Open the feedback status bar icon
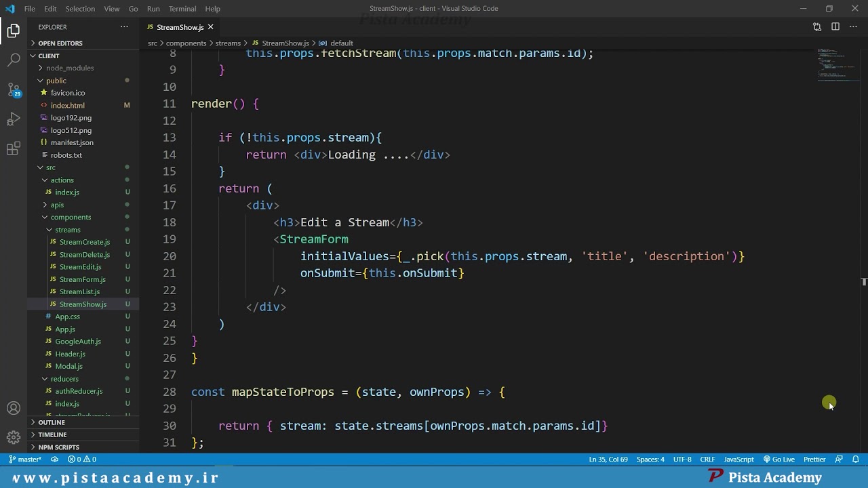The height and width of the screenshot is (488, 868). tap(839, 460)
